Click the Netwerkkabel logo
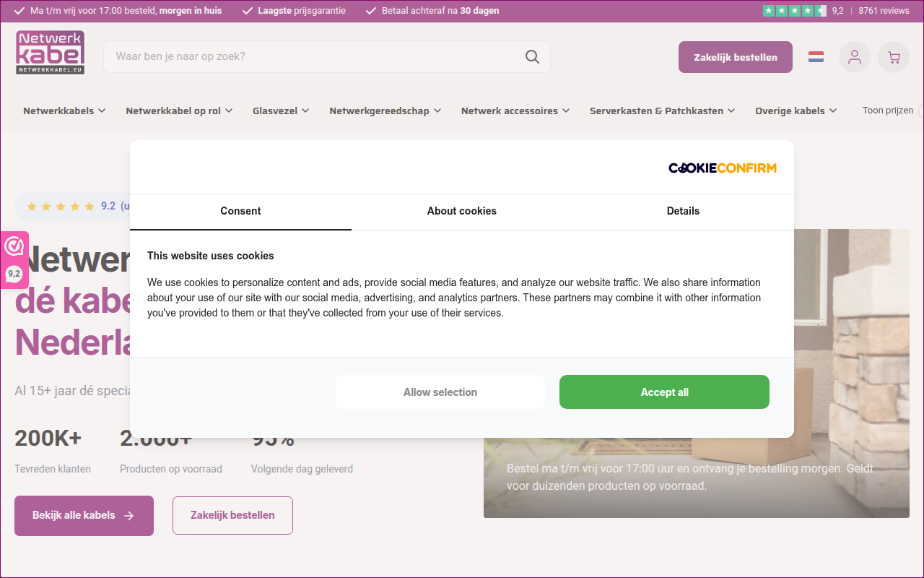This screenshot has width=924, height=578. coord(51,52)
